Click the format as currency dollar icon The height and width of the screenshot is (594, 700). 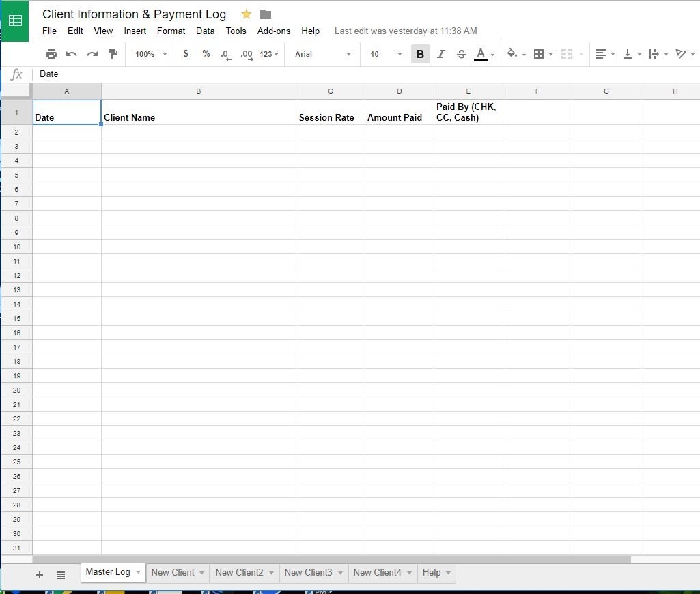(186, 53)
